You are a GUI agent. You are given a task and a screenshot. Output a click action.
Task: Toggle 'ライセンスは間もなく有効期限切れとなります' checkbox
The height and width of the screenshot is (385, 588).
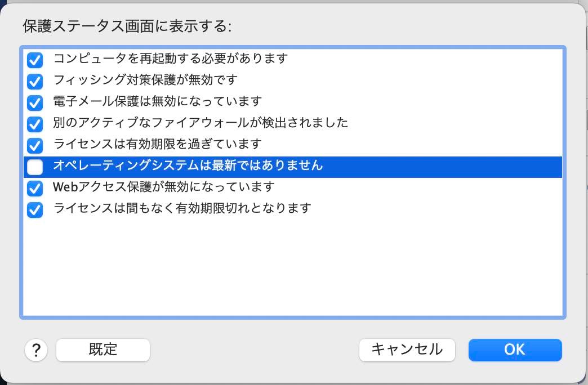[35, 209]
